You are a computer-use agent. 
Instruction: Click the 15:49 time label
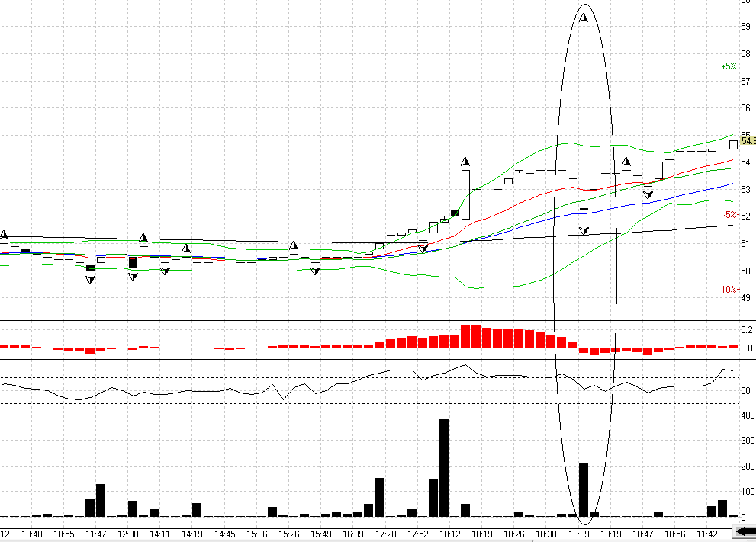point(321,534)
